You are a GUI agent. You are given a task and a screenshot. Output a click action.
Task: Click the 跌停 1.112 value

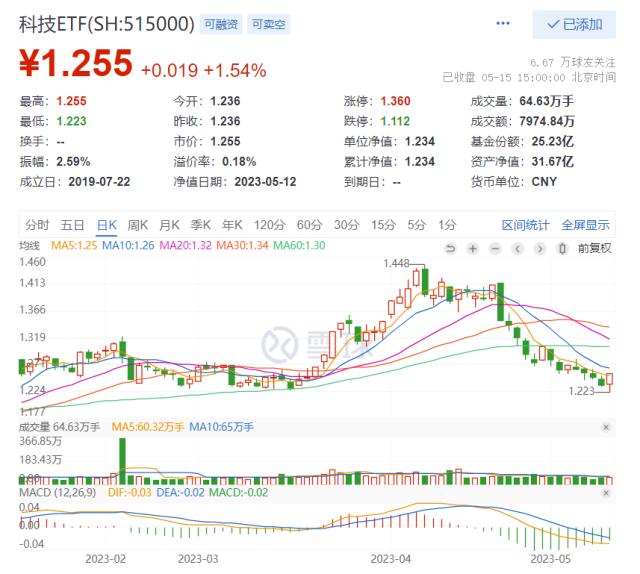(x=395, y=121)
